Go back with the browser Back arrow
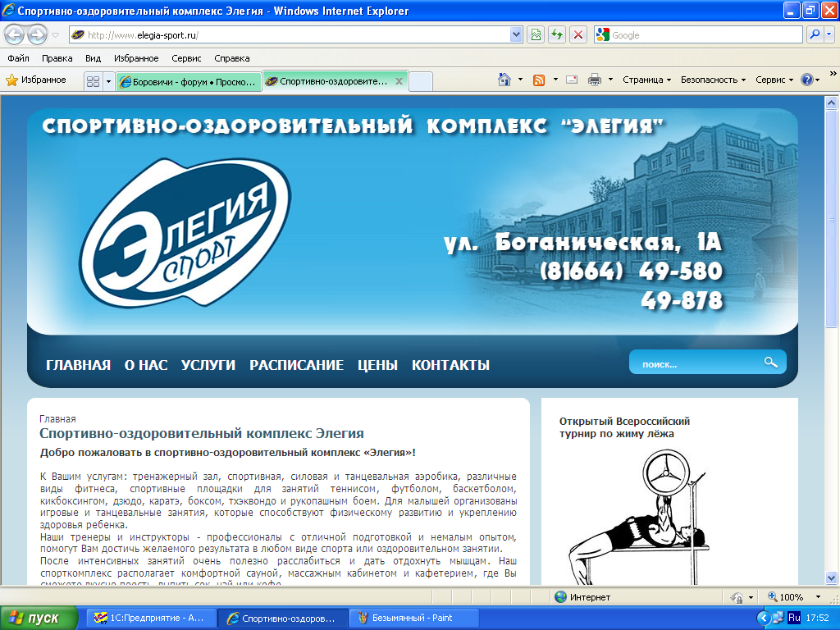Screen dimensions: 840x630 (15, 35)
